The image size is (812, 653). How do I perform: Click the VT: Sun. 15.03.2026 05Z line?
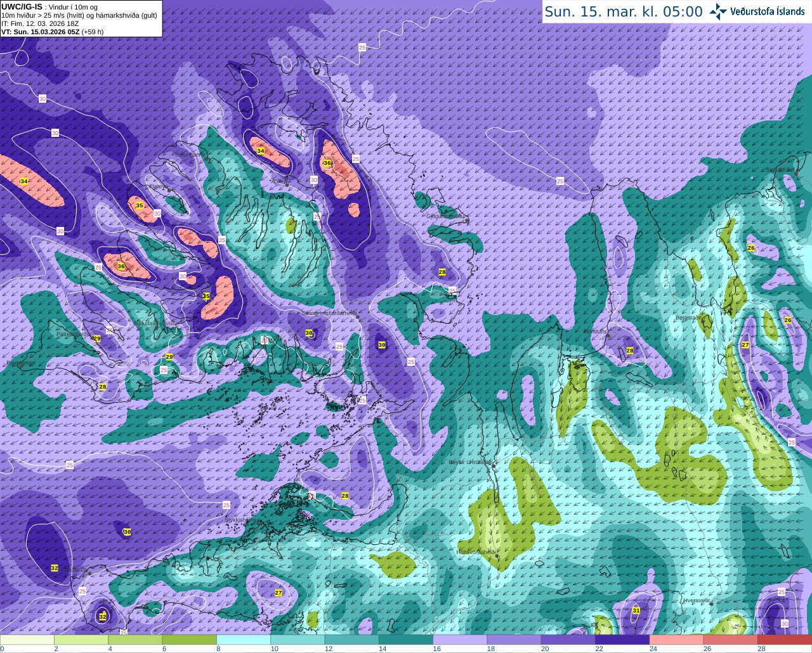click(52, 31)
